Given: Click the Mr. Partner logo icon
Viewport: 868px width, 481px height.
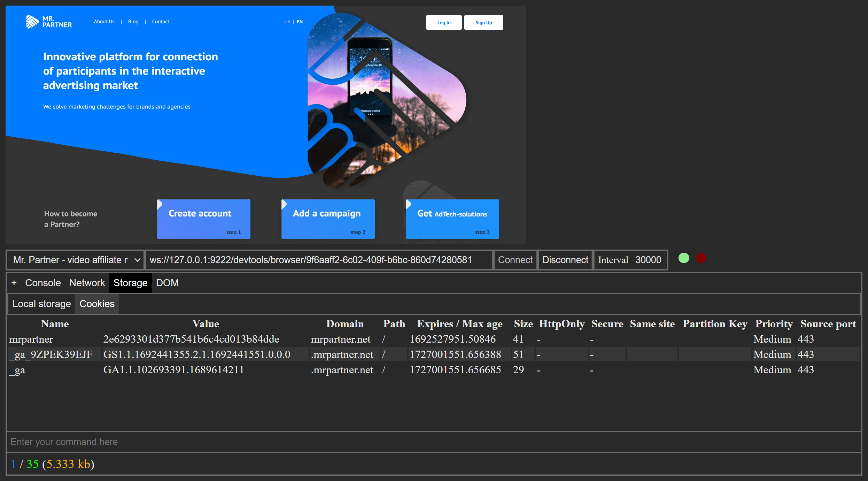Looking at the screenshot, I should [32, 22].
